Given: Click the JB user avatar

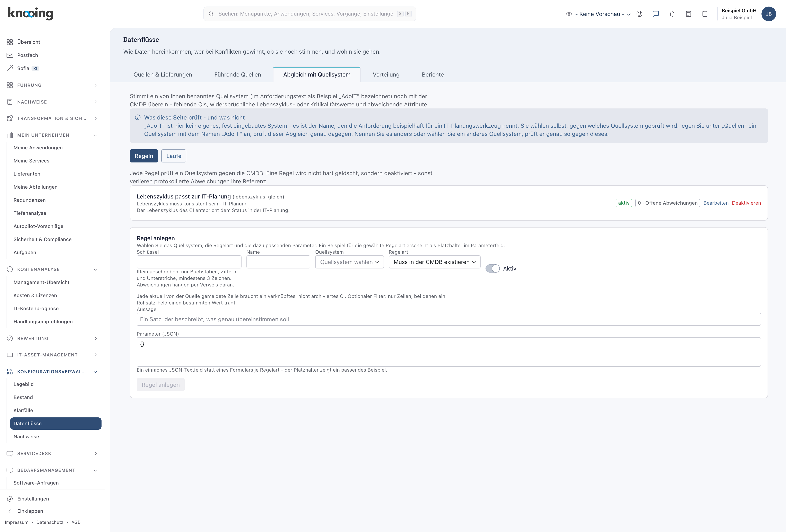Looking at the screenshot, I should pyautogui.click(x=768, y=14).
